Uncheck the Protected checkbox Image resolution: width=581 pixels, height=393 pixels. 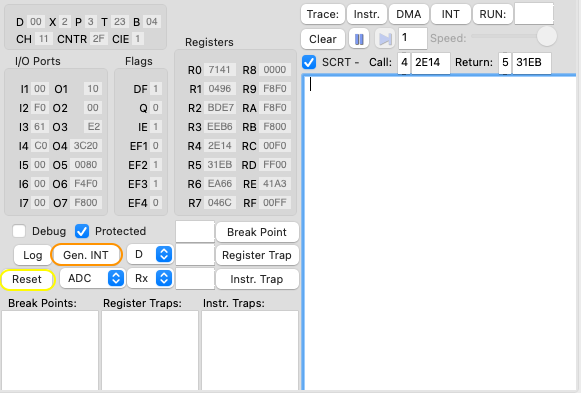point(82,231)
